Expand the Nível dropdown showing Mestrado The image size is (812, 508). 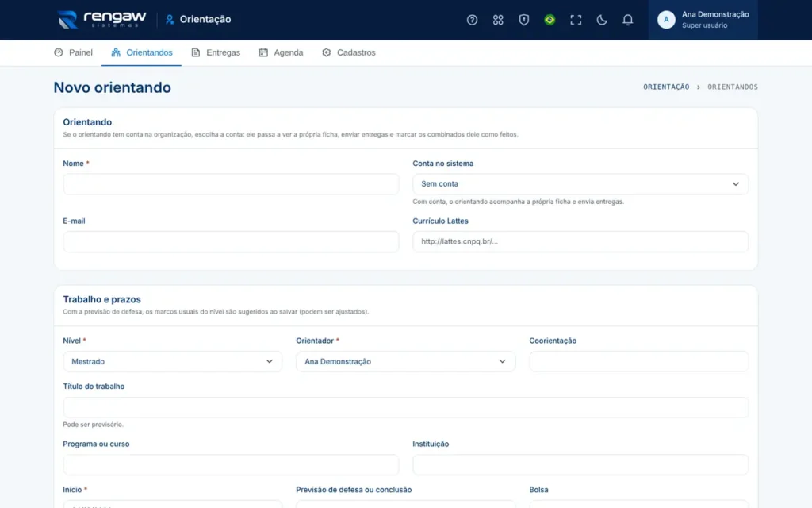pyautogui.click(x=172, y=361)
